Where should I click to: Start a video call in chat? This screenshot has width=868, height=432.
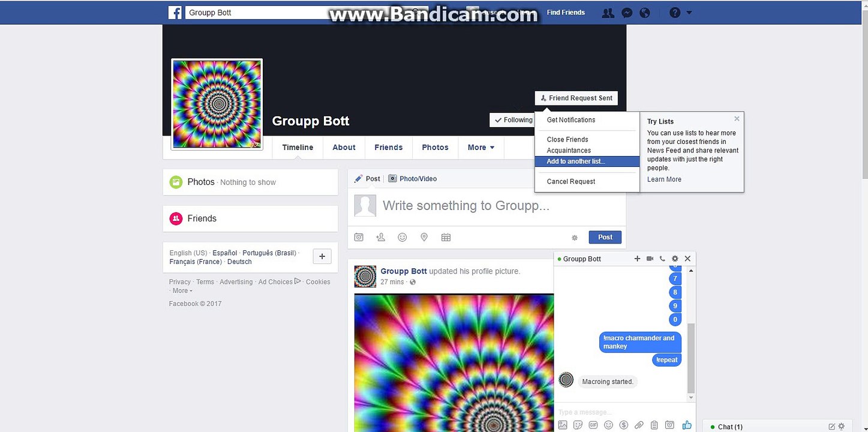pos(650,259)
